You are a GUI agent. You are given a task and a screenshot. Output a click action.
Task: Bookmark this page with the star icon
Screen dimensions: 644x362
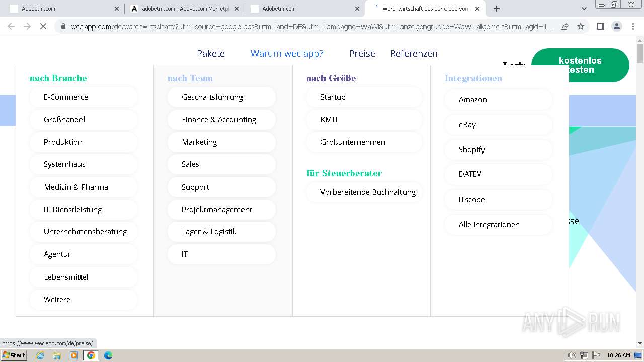pos(581,26)
